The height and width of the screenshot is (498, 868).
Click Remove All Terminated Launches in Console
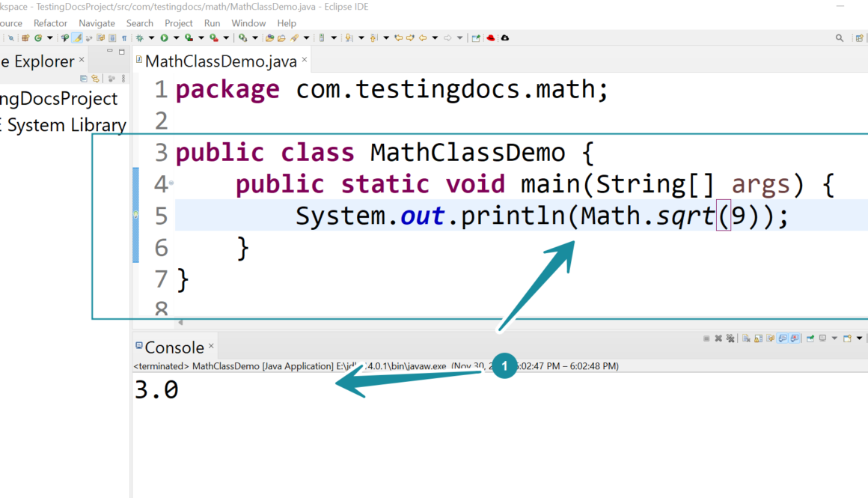[730, 338]
